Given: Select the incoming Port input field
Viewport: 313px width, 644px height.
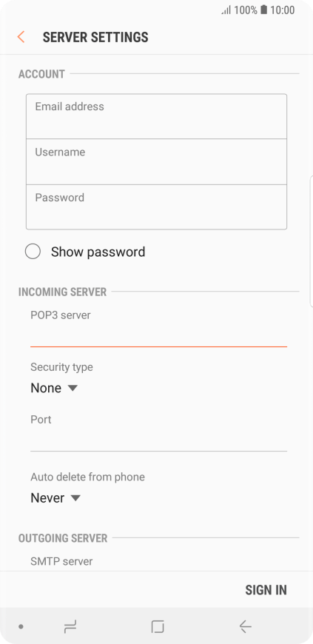Looking at the screenshot, I should coord(158,440).
